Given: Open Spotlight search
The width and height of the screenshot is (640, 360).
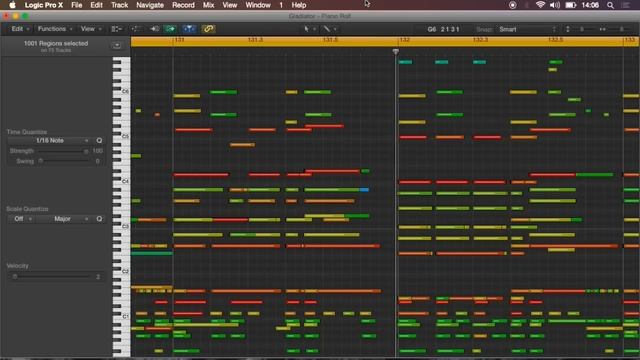Looking at the screenshot, I should tap(610, 5).
